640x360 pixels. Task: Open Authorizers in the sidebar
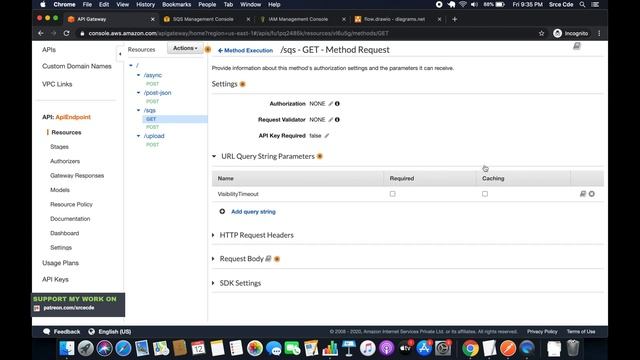pyautogui.click(x=65, y=161)
